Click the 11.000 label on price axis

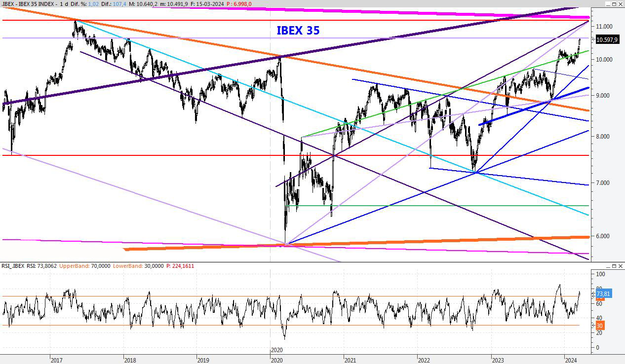604,27
